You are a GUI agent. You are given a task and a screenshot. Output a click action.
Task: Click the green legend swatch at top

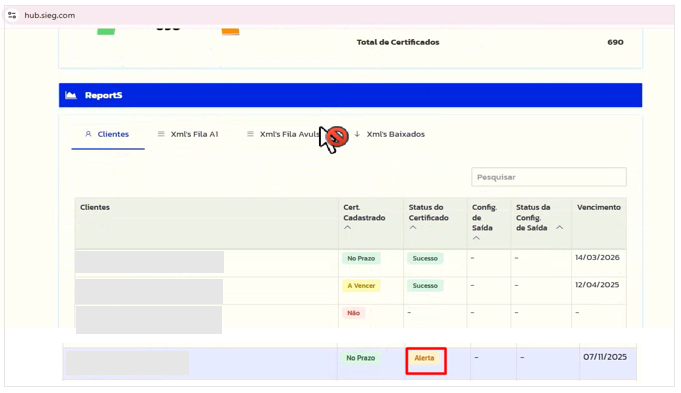(106, 31)
